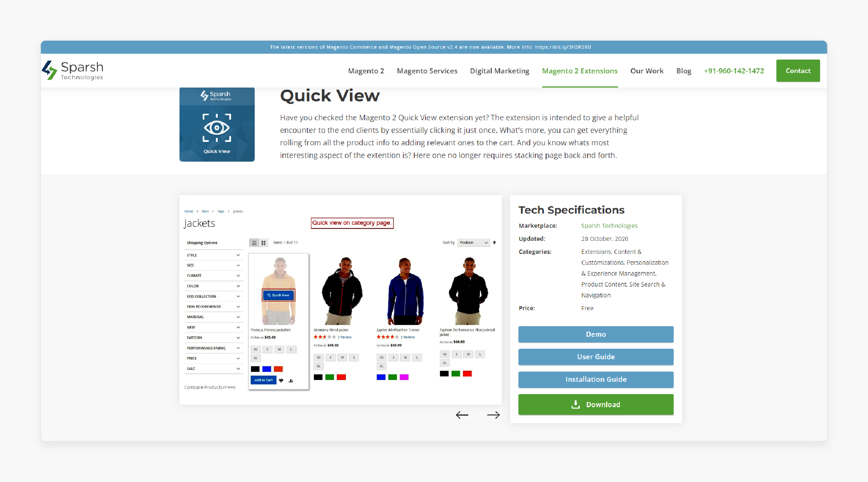Viewport: 868px width, 482px height.
Task: Click the green Download button
Action: pos(596,404)
